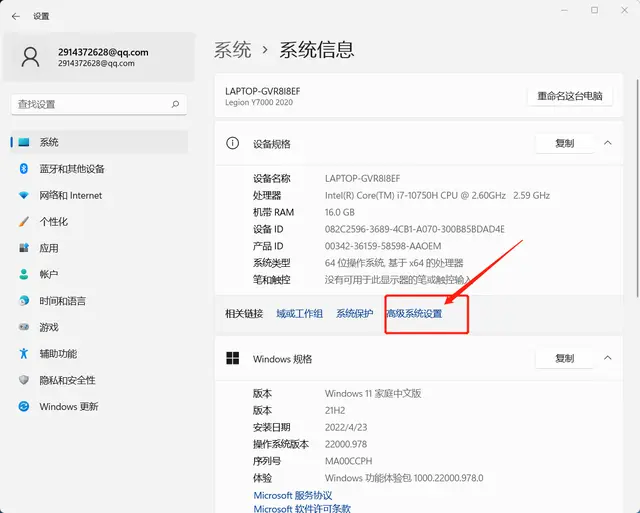The image size is (640, 513).
Task: Click Legion Y7000 2020 model text
Action: point(259,102)
